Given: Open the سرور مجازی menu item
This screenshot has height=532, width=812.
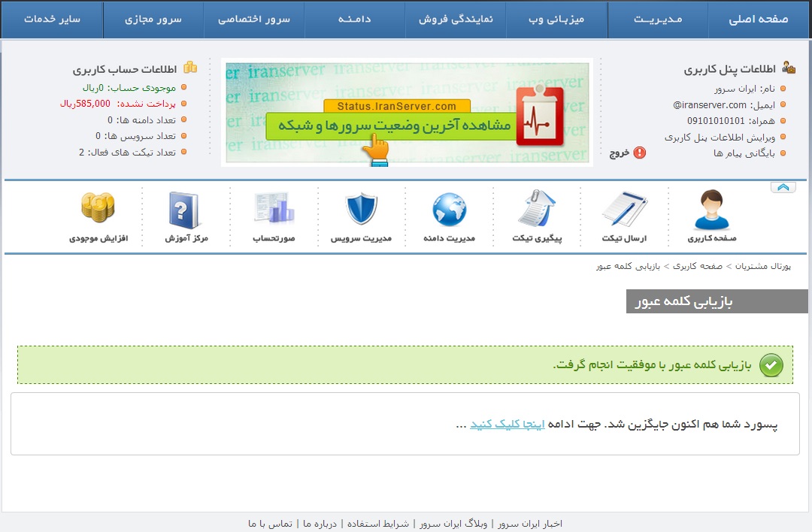Looking at the screenshot, I should 153,19.
